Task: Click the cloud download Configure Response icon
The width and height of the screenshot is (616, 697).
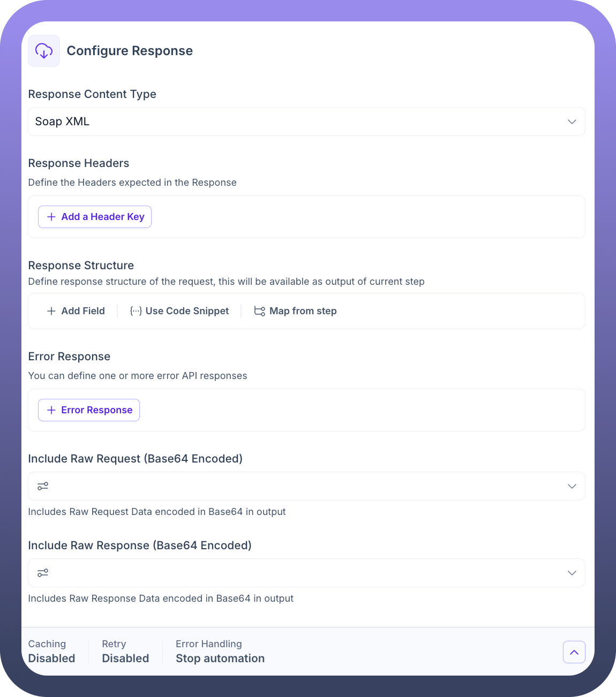Action: pos(44,51)
